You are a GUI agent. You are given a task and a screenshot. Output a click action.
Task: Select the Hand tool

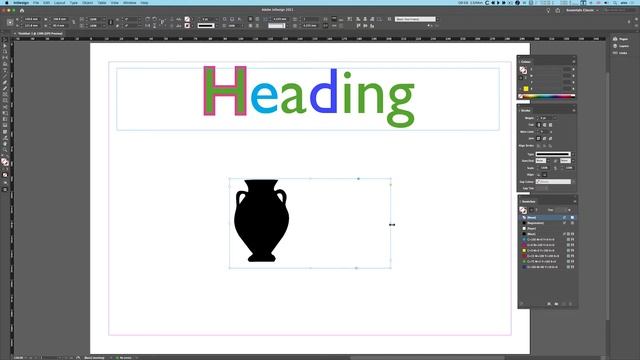click(5, 144)
